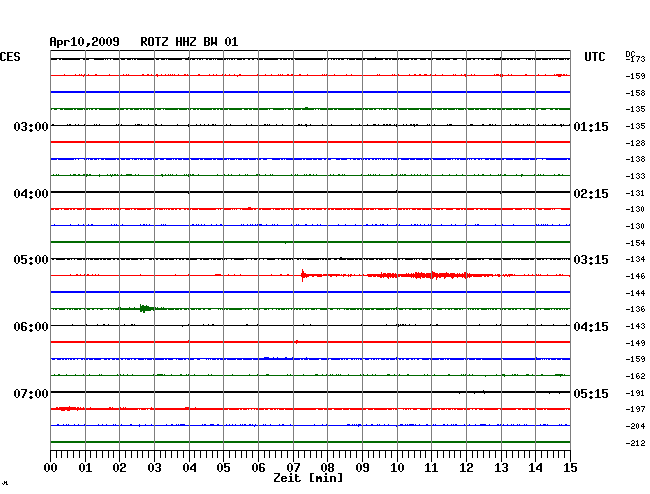Viewport: 650px width, 494px height.
Task: Select minute 14 on the time axis
Action: (535, 467)
